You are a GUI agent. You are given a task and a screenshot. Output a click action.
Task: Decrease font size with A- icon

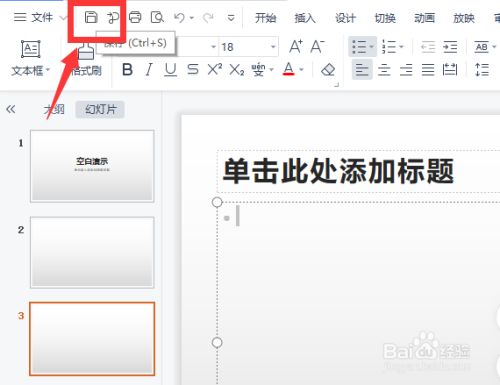tap(317, 46)
